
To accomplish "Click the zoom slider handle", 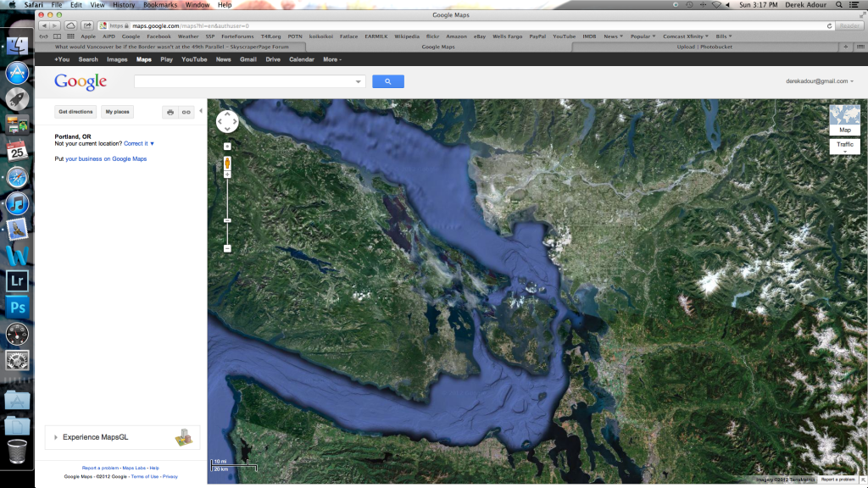I will click(x=227, y=220).
